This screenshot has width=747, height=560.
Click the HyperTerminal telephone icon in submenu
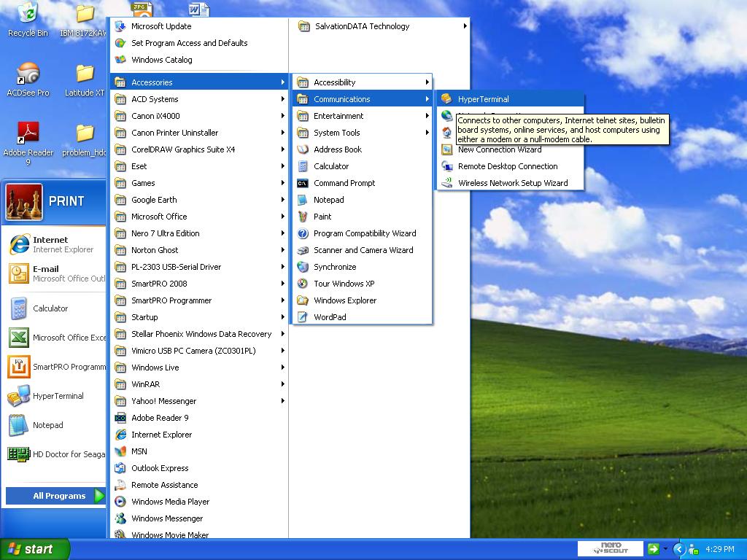click(446, 99)
